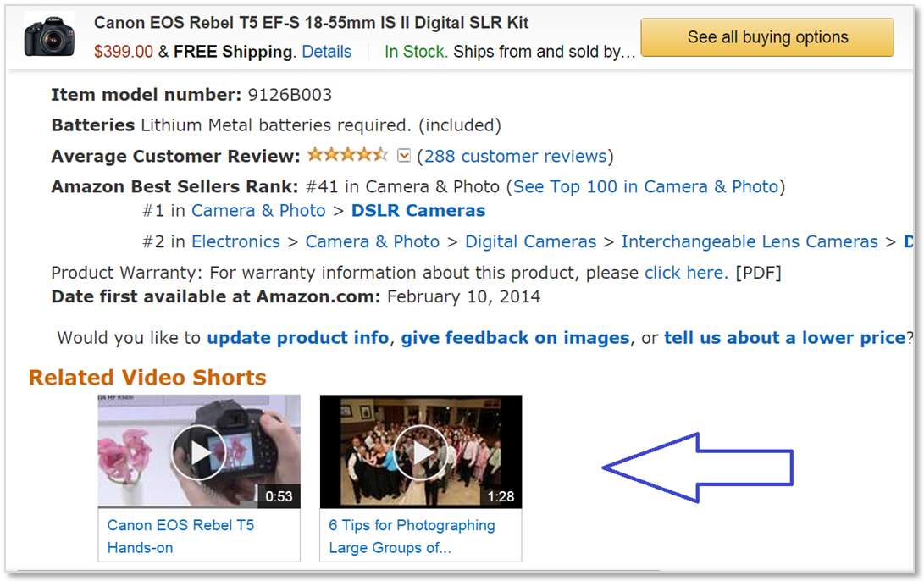Open Interchangeable Lens Cameras link

click(x=750, y=241)
